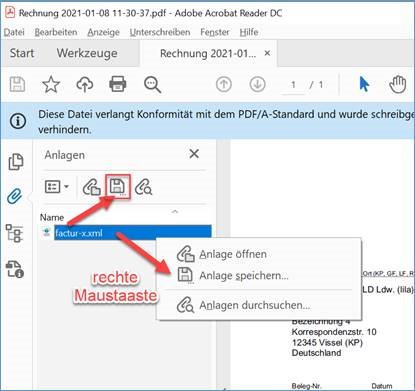415x391 pixels.
Task: Click the current page number field
Action: point(293,85)
